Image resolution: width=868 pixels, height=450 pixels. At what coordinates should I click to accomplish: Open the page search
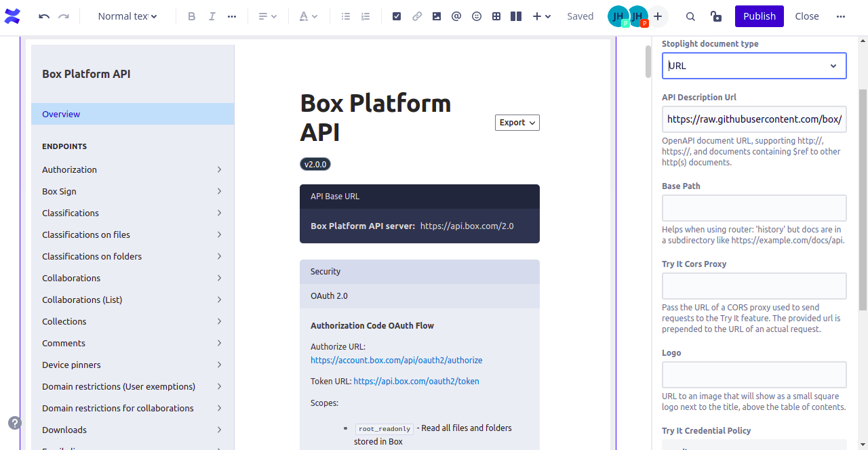click(690, 16)
